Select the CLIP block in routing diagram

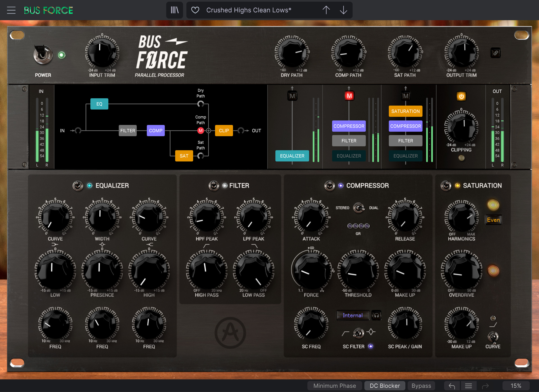coord(224,131)
